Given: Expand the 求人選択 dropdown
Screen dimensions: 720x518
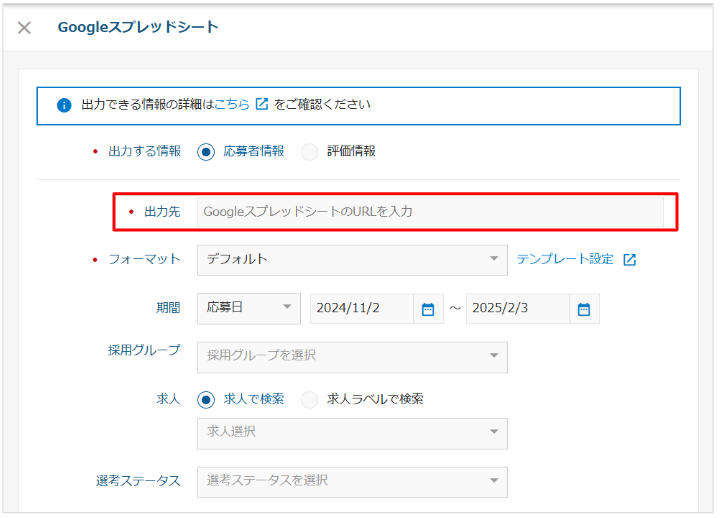Looking at the screenshot, I should pos(352,434).
